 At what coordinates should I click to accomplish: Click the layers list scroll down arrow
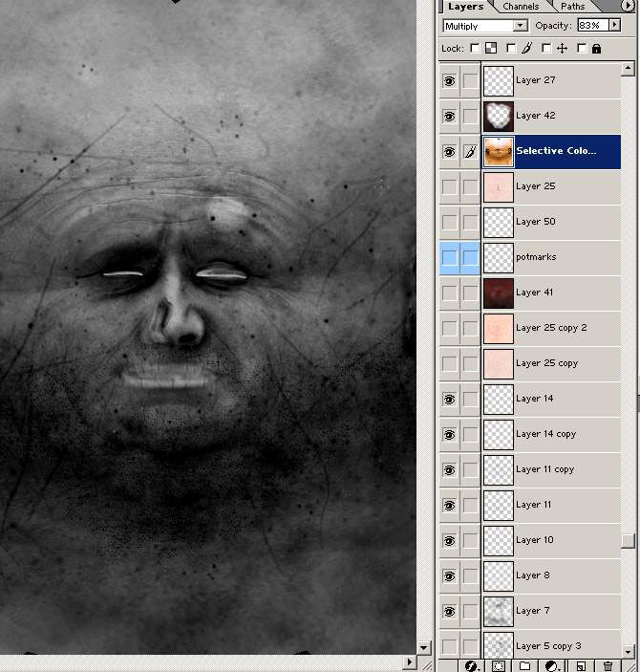coord(628,651)
